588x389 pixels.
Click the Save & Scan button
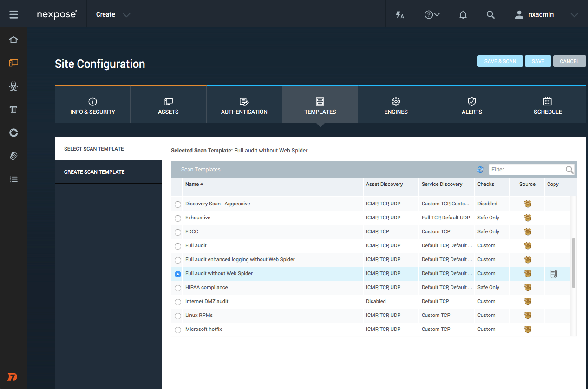coord(500,61)
